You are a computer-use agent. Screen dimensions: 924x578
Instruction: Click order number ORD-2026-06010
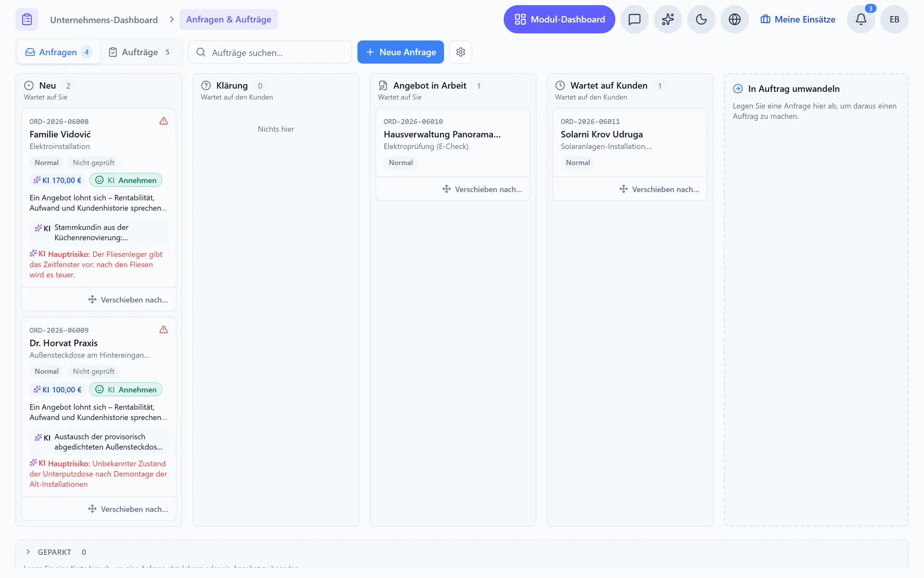[x=413, y=122]
